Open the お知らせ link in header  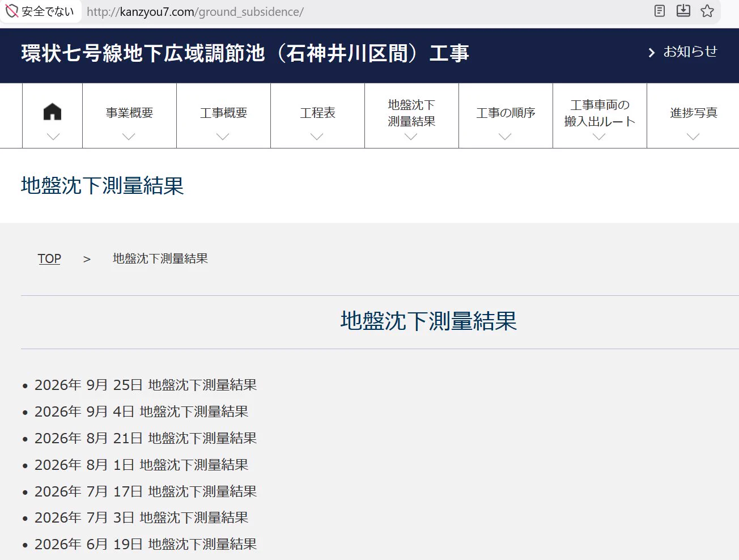pyautogui.click(x=690, y=52)
